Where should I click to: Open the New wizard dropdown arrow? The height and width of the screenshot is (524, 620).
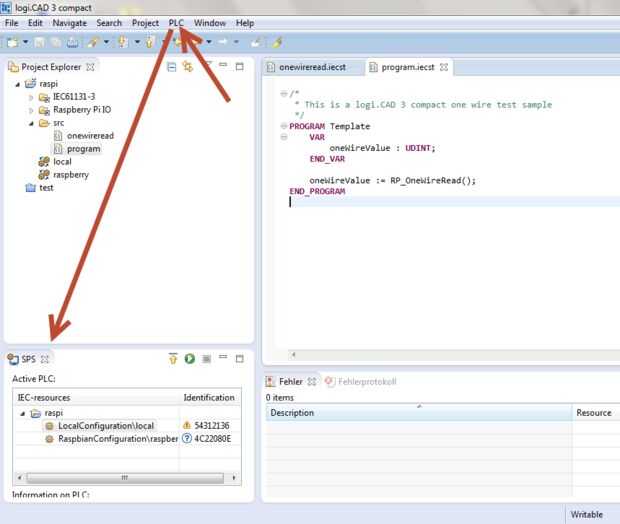coord(25,42)
